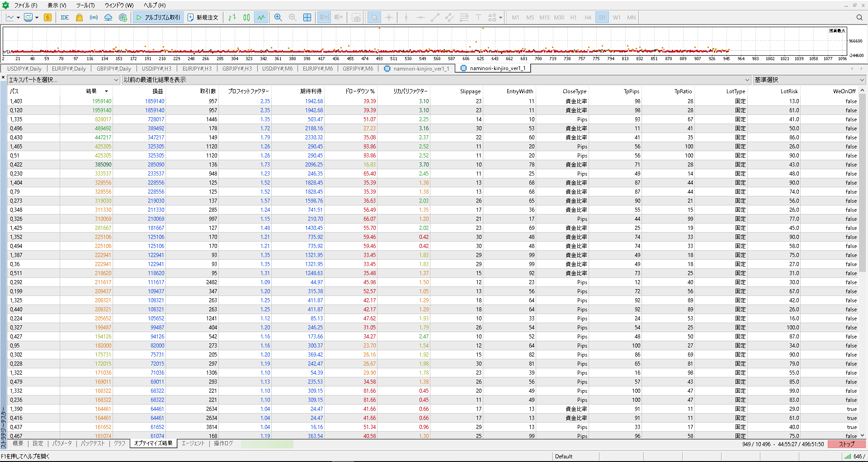Click the gold dollar Market Watch icon
The width and height of the screenshot is (868, 462).
[47, 18]
